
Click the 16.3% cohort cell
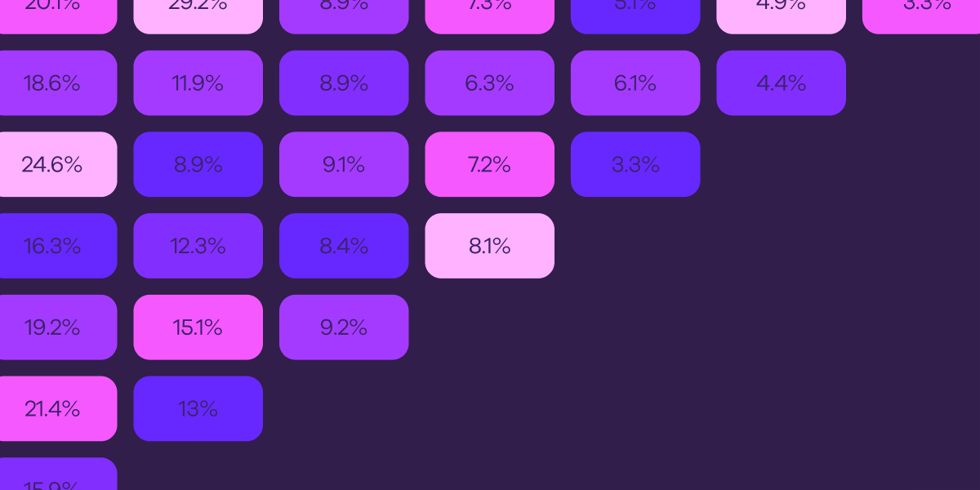(x=52, y=246)
